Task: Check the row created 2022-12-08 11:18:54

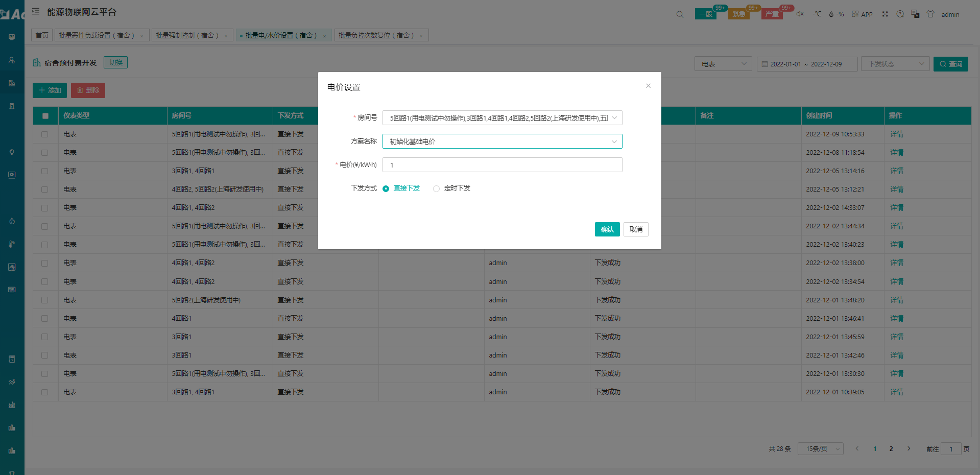Action: click(45, 153)
